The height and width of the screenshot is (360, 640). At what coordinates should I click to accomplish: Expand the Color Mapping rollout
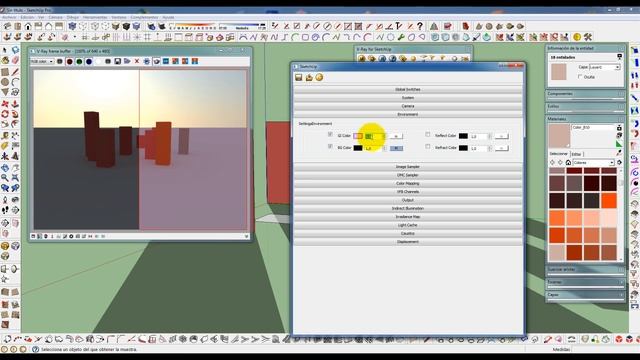[408, 183]
